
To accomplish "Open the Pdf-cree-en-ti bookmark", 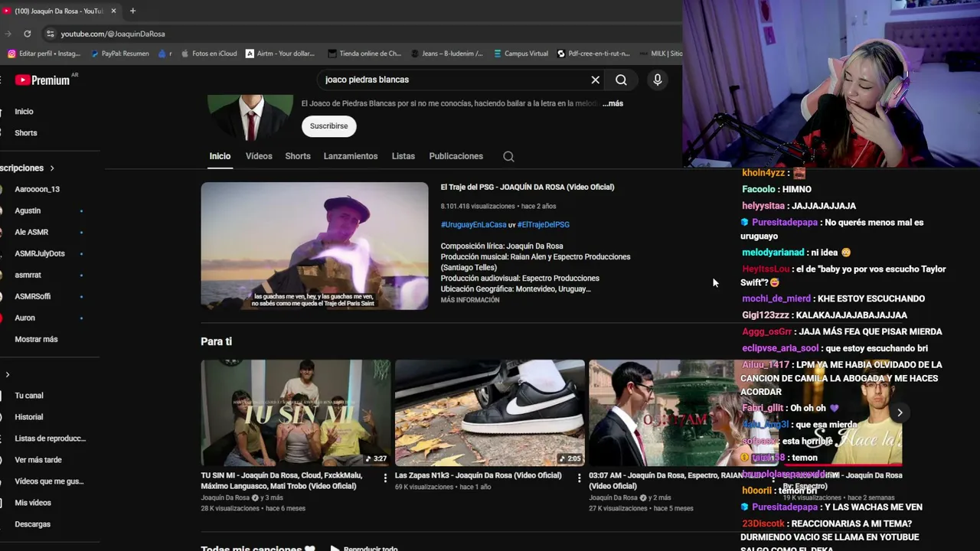I will click(593, 54).
